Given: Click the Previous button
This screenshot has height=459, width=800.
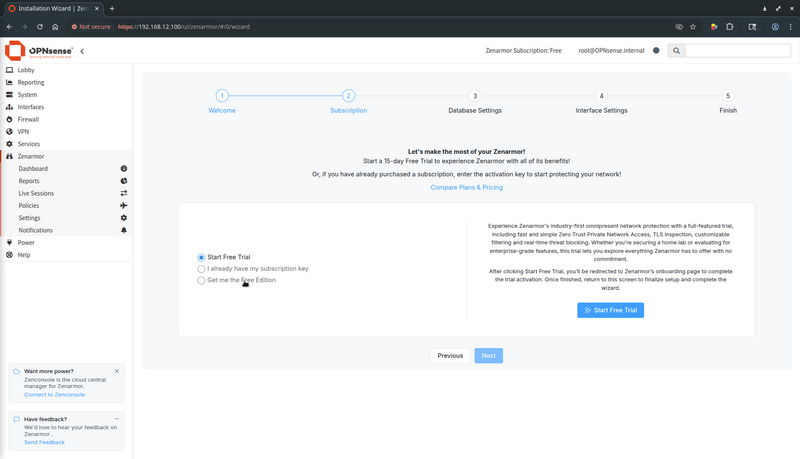Looking at the screenshot, I should coord(450,355).
